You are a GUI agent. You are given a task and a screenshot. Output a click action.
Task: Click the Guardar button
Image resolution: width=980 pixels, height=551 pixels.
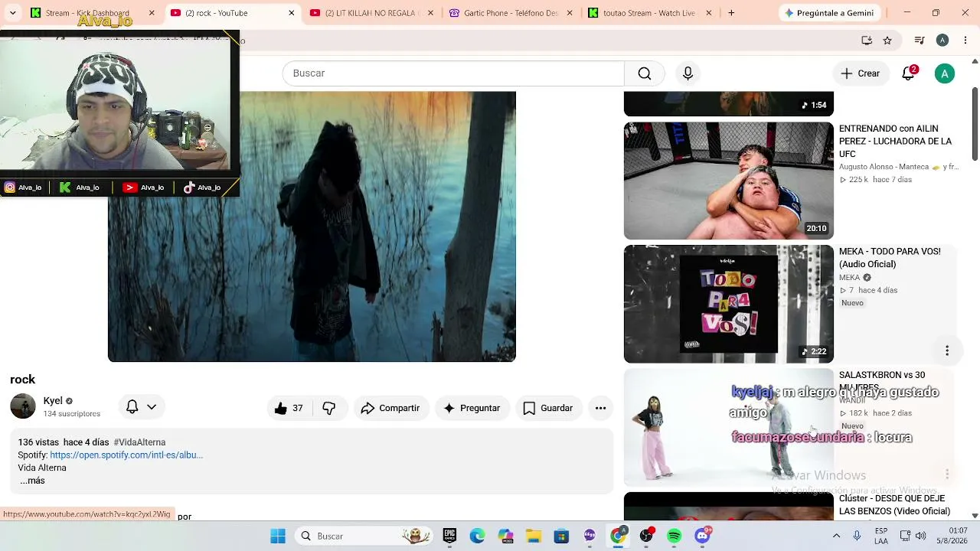548,408
